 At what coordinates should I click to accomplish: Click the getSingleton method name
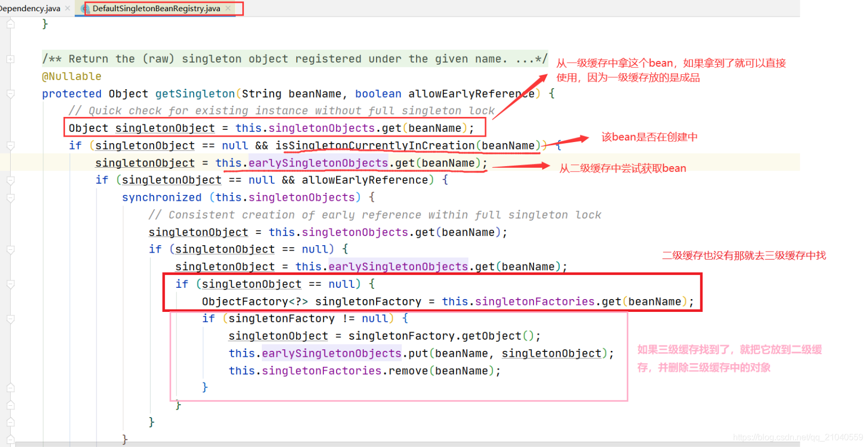pos(195,93)
